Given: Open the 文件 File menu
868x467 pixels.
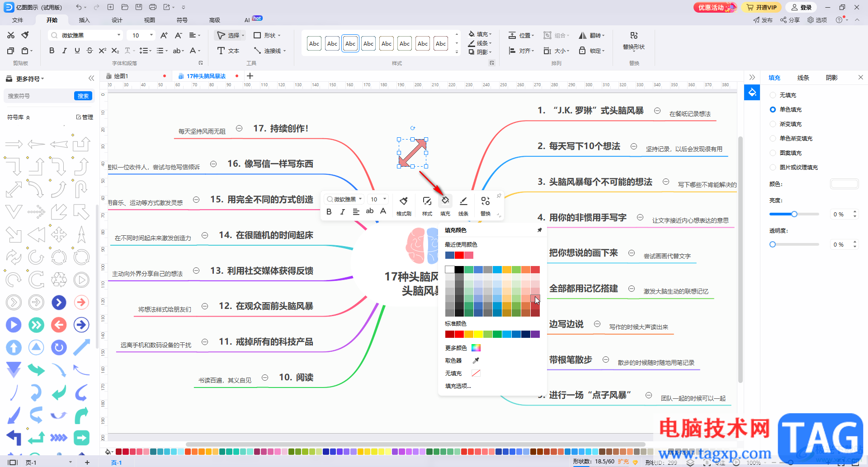Looking at the screenshot, I should pyautogui.click(x=18, y=20).
